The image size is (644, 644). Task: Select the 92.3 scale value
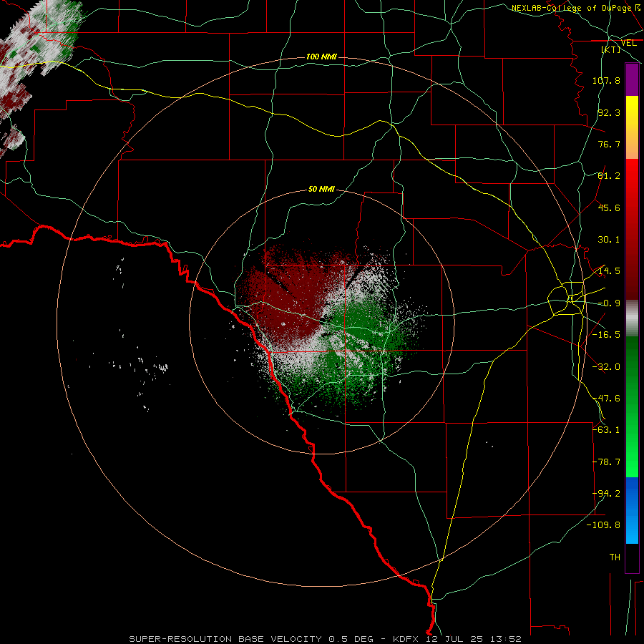[x=609, y=112]
